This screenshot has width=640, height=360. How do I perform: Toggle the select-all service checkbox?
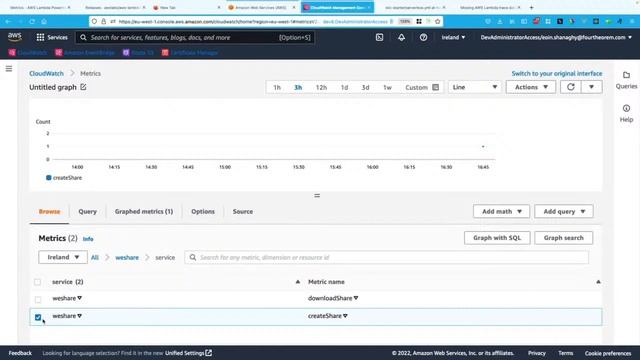pyautogui.click(x=38, y=282)
